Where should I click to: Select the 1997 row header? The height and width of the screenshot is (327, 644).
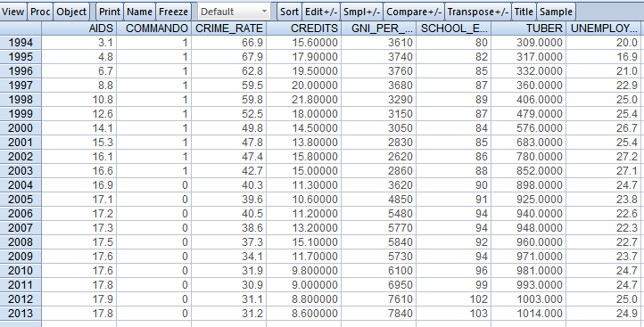[21, 86]
